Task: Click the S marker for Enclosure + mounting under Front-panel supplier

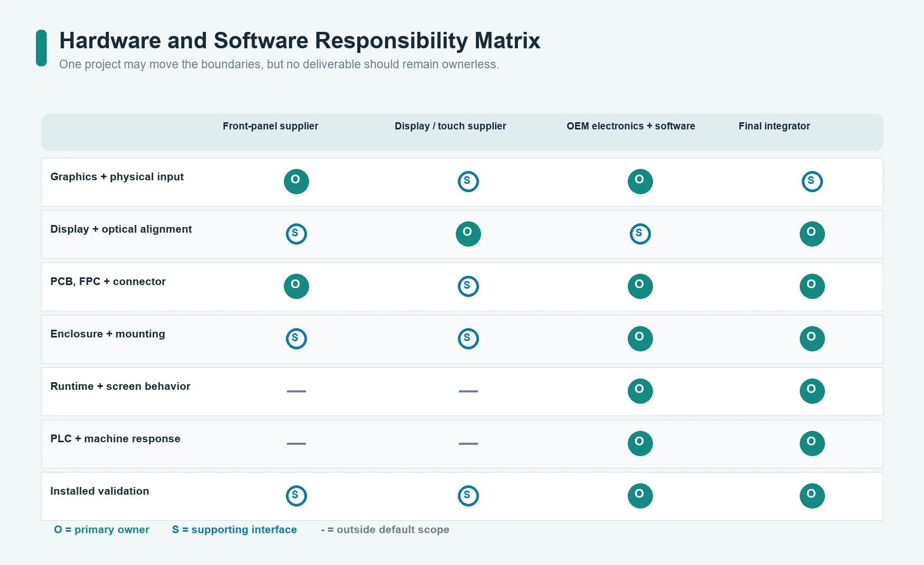Action: (x=296, y=338)
